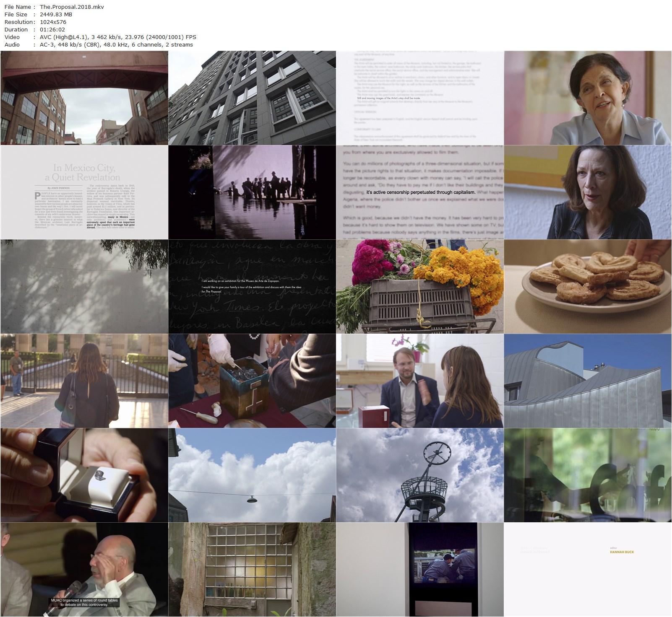Viewport: 672px width, 617px height.
Task: Click the handwritten letter on black frame
Action: click(x=252, y=287)
